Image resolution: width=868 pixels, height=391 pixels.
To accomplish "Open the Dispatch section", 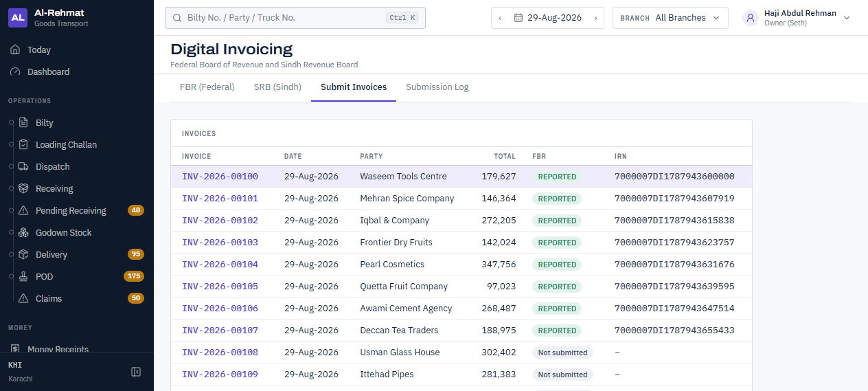I will pos(82,166).
